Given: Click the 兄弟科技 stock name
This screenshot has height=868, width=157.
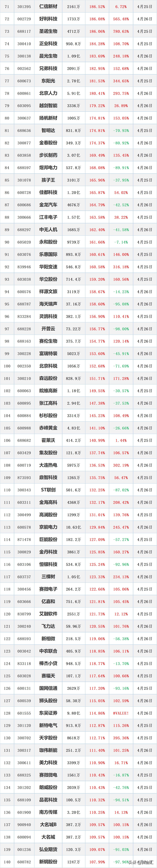Looking at the screenshot, I should [48, 68].
